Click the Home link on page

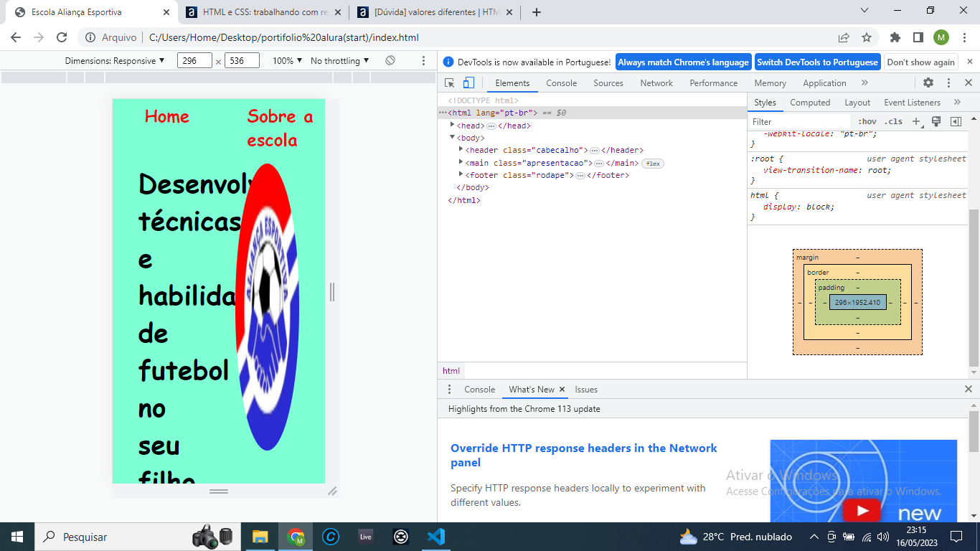click(x=166, y=116)
